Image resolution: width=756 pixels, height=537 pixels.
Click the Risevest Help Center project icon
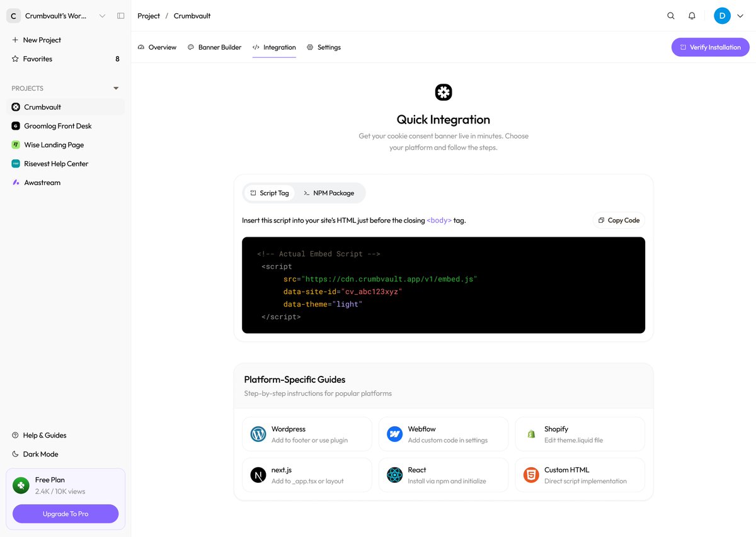point(16,164)
